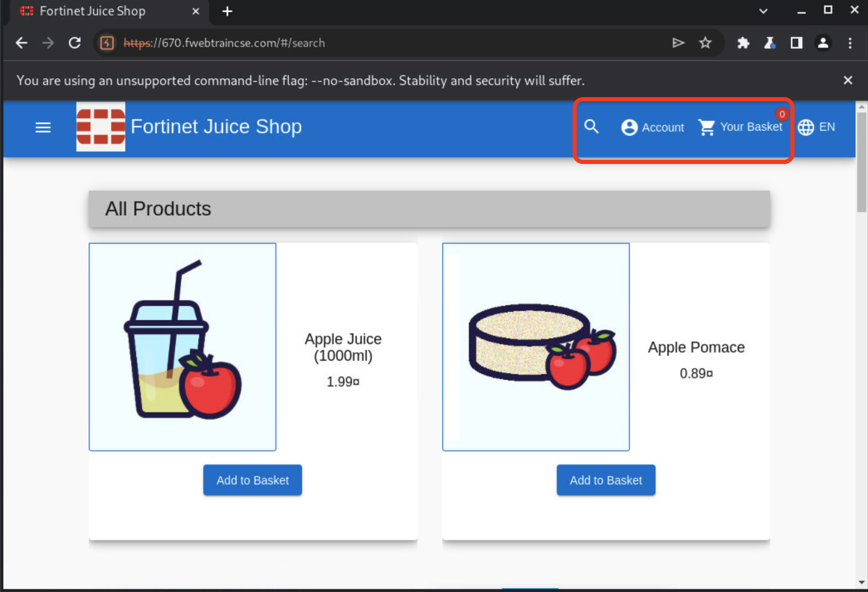The height and width of the screenshot is (592, 868).
Task: Click the Apple Juice (1000ml) name
Action: pos(343,347)
